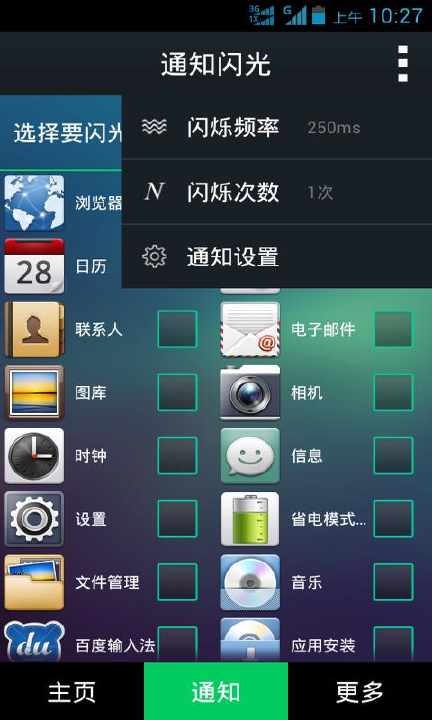
Task: Toggle the checkbox for 时钟
Action: [178, 456]
